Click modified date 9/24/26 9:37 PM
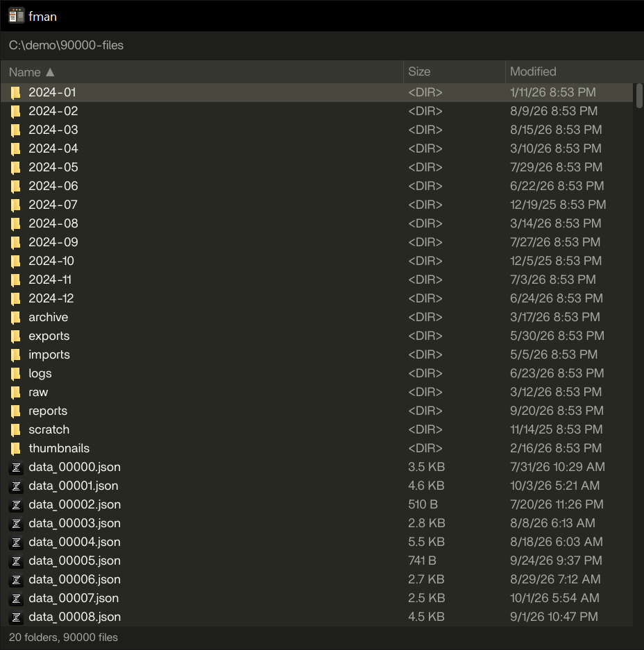The width and height of the screenshot is (644, 650). tap(556, 561)
